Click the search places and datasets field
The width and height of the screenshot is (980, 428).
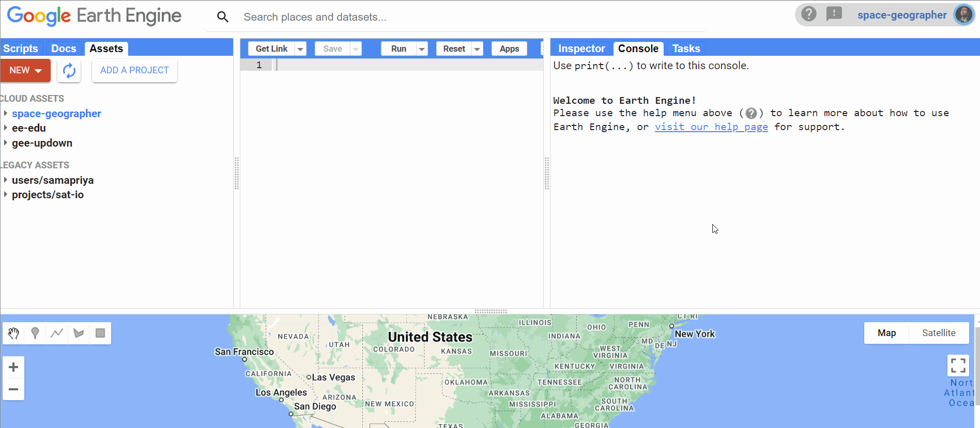pyautogui.click(x=455, y=17)
